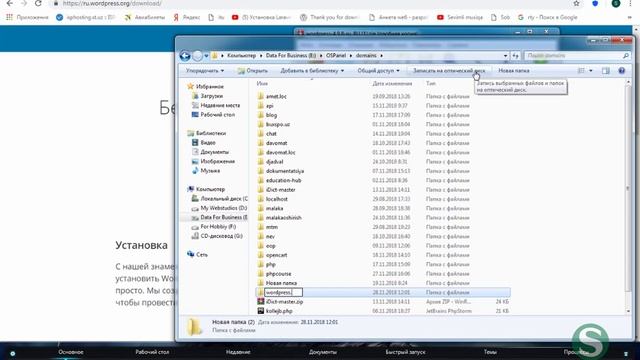Image resolution: width=640 pixels, height=360 pixels.
Task: Refresh the Explorer address bar
Action: pyautogui.click(x=515, y=56)
